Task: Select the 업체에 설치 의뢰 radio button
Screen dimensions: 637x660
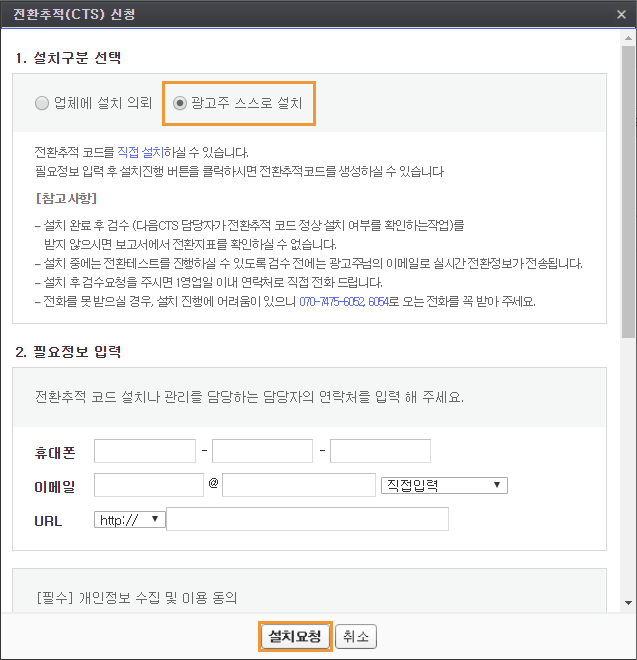Action: click(42, 103)
